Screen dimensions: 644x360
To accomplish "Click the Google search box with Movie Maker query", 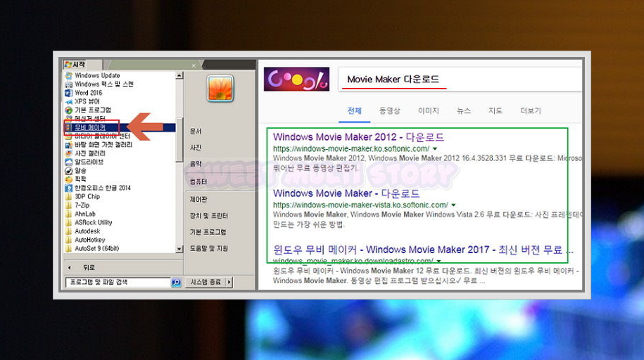I will (460, 79).
